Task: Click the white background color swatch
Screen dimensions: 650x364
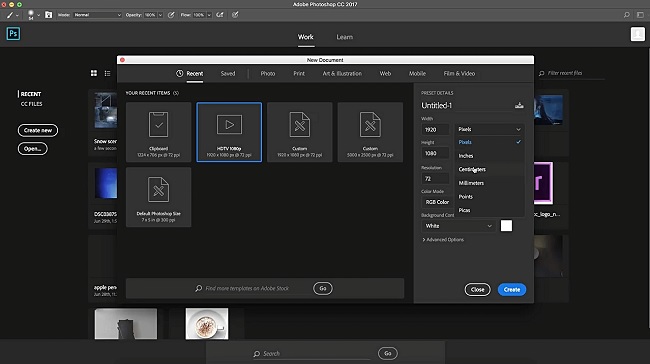Action: (x=506, y=226)
